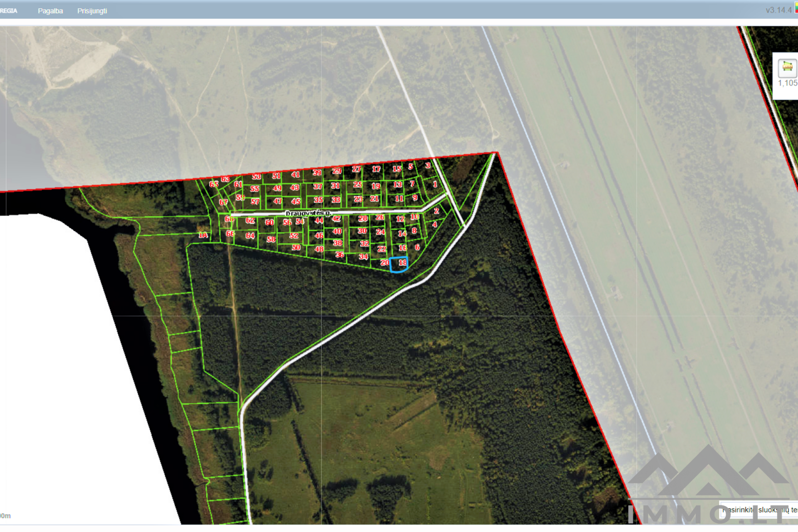Click parcel label 40
The image size is (798, 532).
(337, 231)
